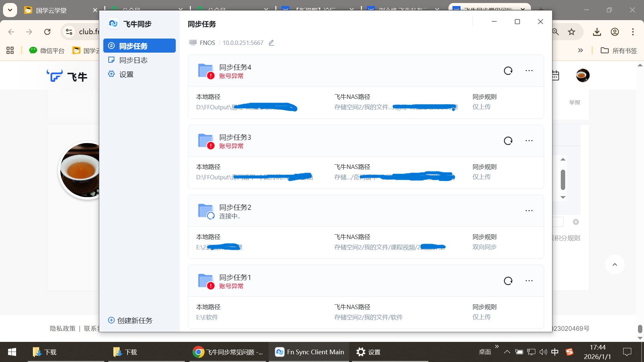Expand the hidden bookmarks chevron

[580, 51]
